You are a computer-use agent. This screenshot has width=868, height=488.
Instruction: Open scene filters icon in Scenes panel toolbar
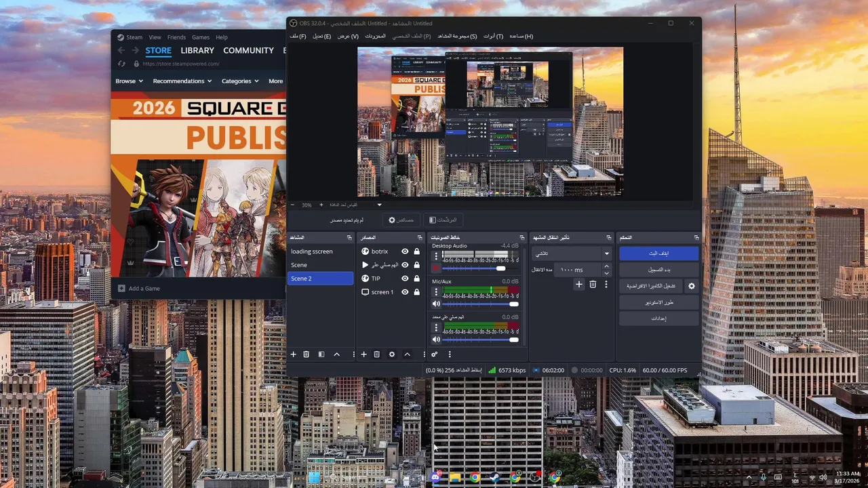[321, 354]
